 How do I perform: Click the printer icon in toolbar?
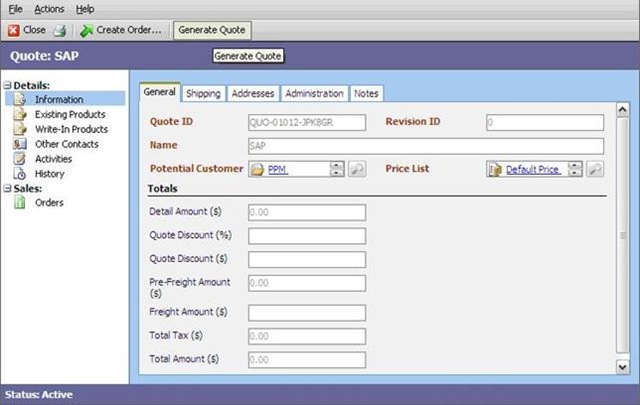click(x=60, y=31)
